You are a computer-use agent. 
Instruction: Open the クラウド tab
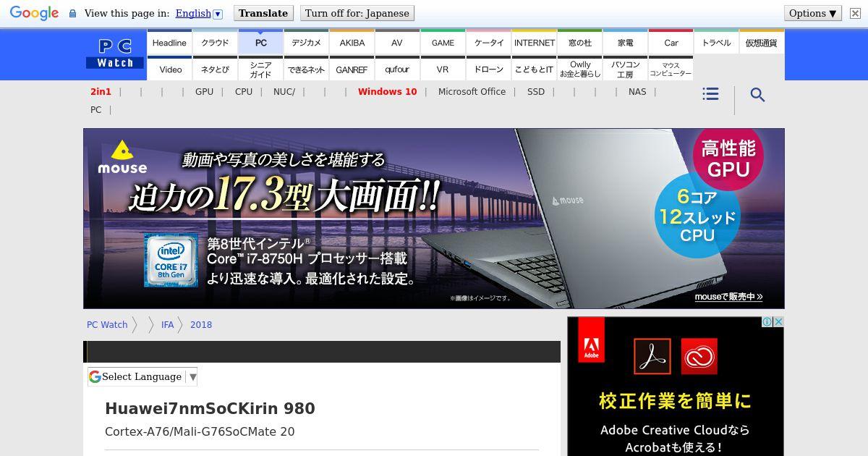click(215, 43)
